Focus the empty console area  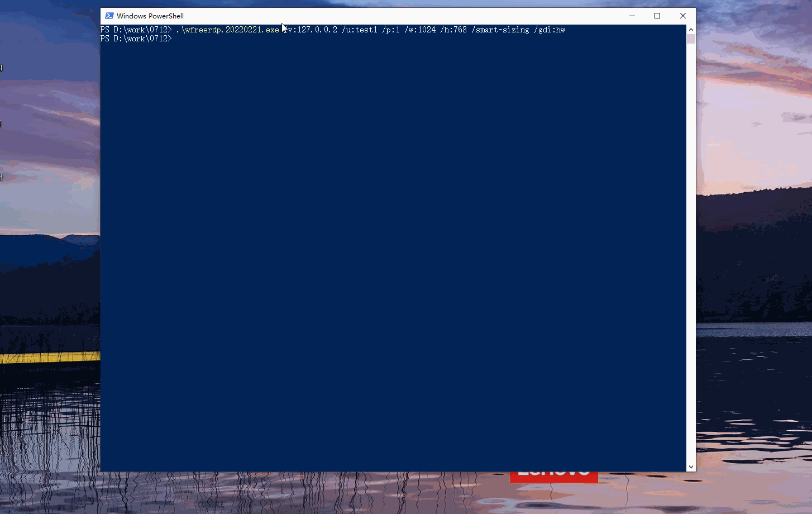(391, 251)
